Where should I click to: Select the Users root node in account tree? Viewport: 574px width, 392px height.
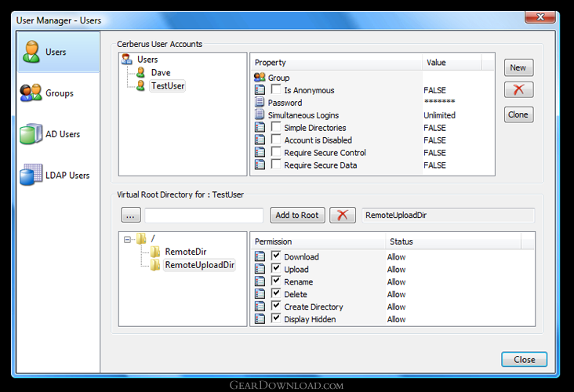coord(147,60)
